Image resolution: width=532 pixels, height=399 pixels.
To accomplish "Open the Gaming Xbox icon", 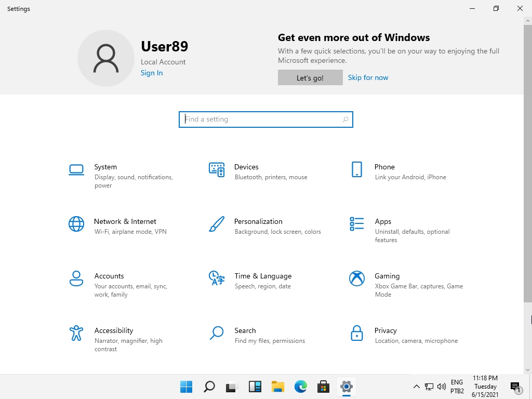I will [x=356, y=278].
